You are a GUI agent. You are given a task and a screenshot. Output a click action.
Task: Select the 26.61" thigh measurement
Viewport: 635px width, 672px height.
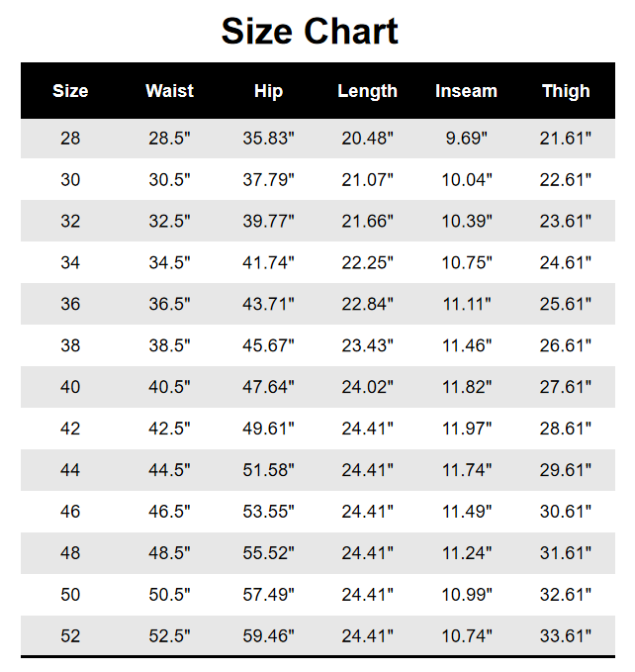click(566, 346)
